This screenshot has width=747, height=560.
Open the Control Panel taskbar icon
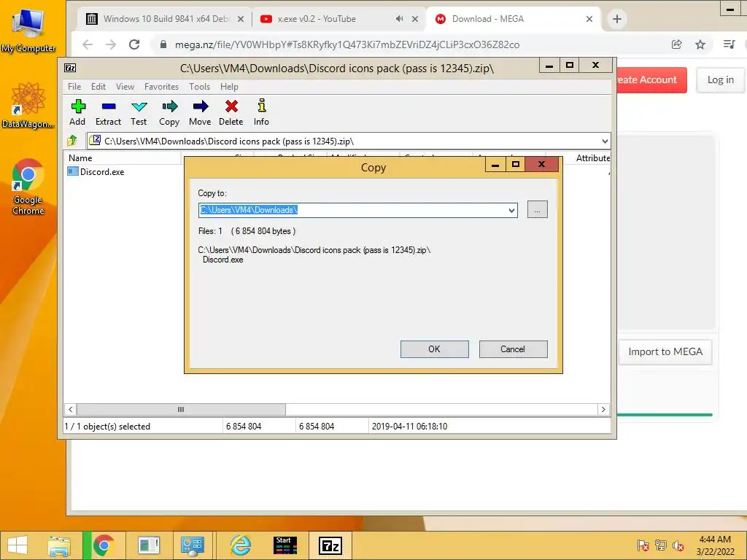click(193, 545)
